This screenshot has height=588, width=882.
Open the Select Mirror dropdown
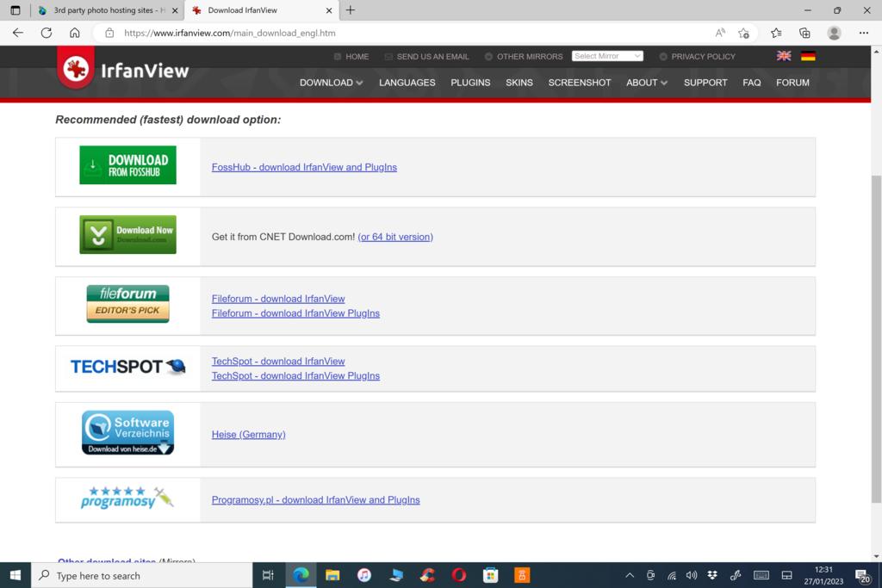point(607,56)
